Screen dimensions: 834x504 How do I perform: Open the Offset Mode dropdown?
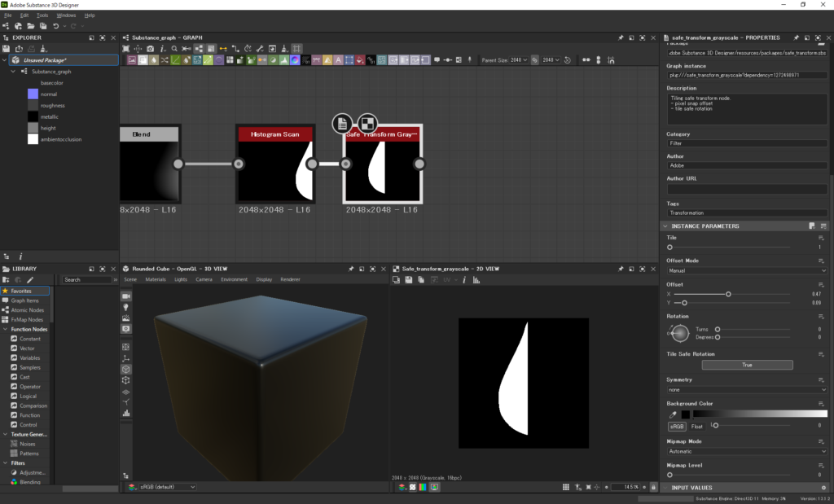(747, 270)
